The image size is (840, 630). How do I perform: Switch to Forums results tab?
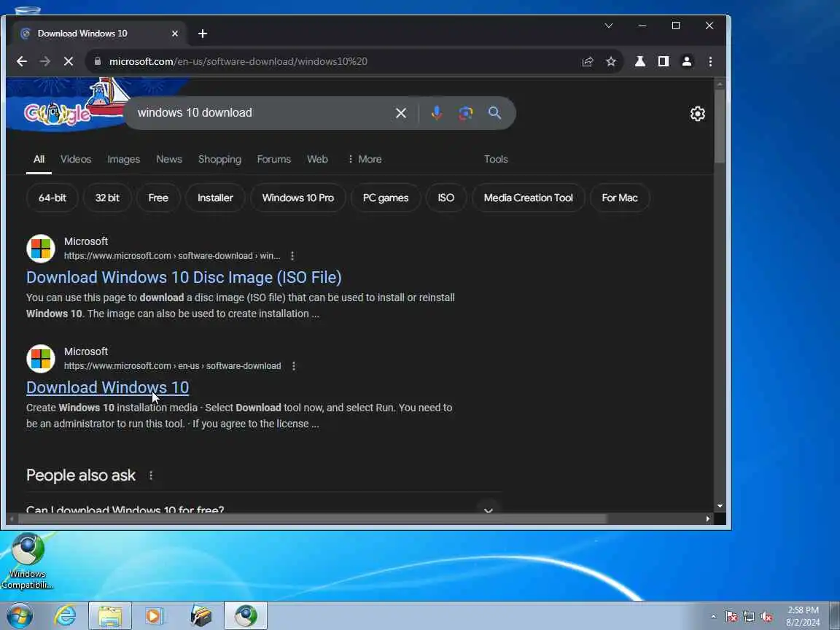[273, 159]
